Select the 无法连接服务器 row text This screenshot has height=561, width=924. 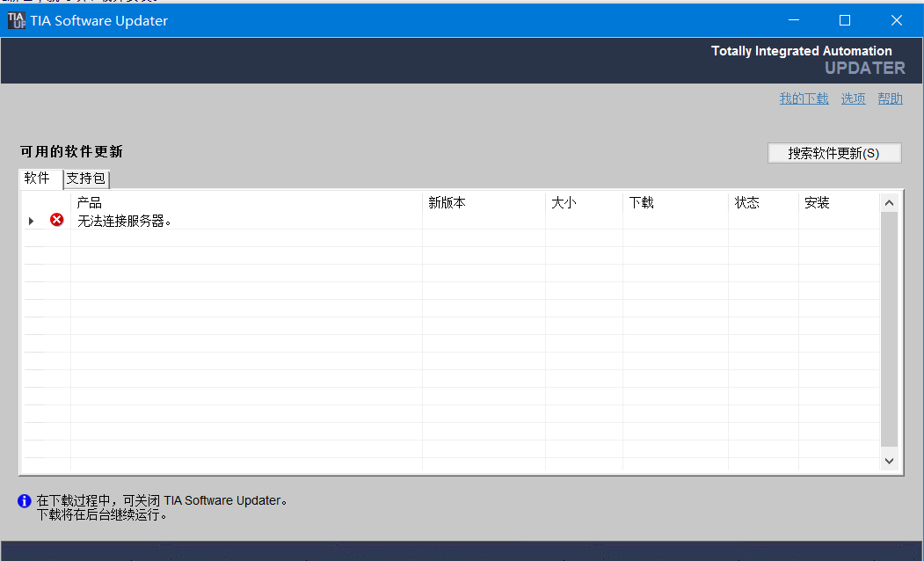[124, 221]
